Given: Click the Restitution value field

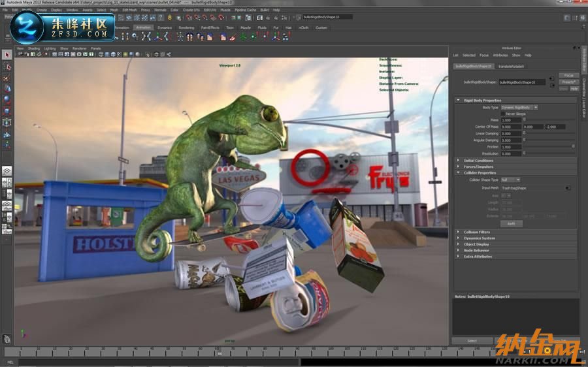Looking at the screenshot, I should [511, 153].
